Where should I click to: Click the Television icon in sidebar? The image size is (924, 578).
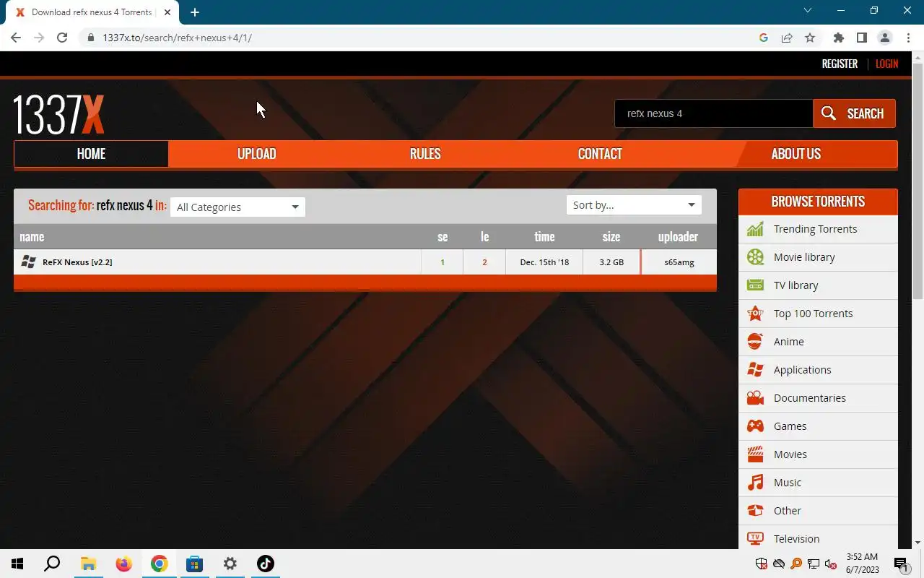[x=755, y=539]
